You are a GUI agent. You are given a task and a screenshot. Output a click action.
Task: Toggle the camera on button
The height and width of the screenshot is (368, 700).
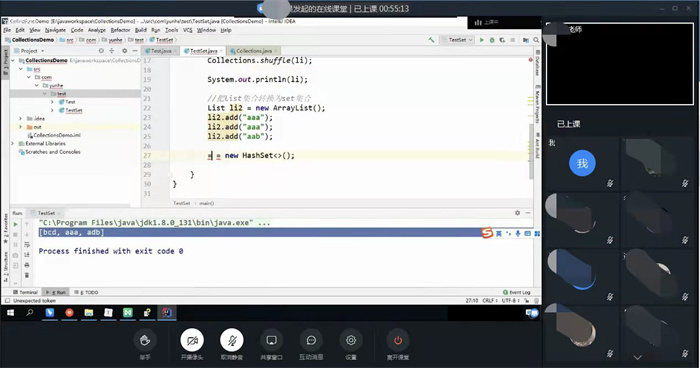tap(192, 341)
